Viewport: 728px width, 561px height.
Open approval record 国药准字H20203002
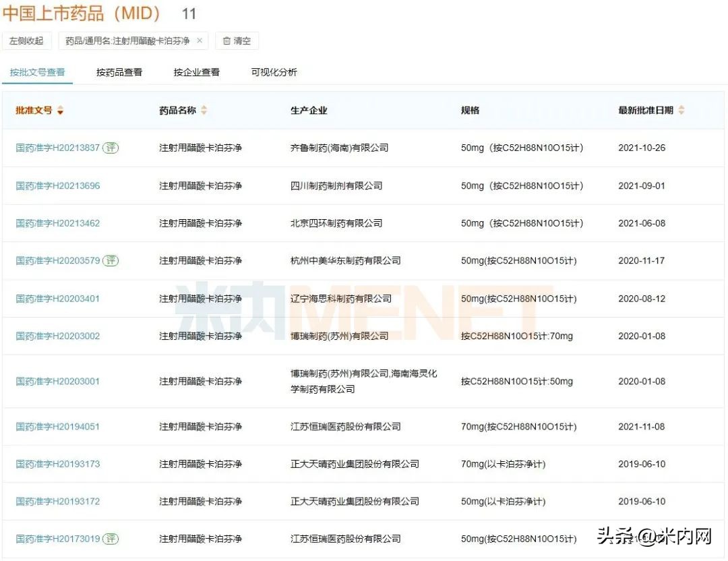57,336
